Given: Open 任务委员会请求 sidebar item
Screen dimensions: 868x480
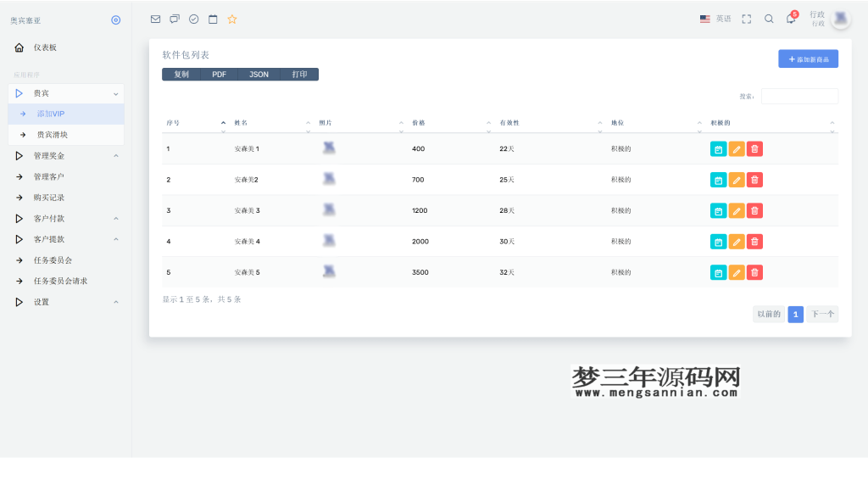Looking at the screenshot, I should (66, 282).
